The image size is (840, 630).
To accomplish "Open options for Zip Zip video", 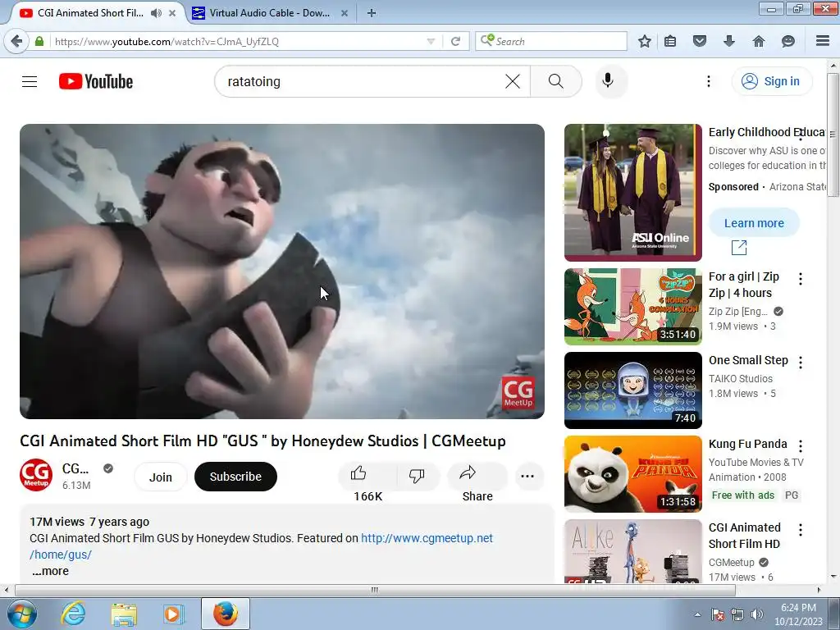I will [801, 279].
